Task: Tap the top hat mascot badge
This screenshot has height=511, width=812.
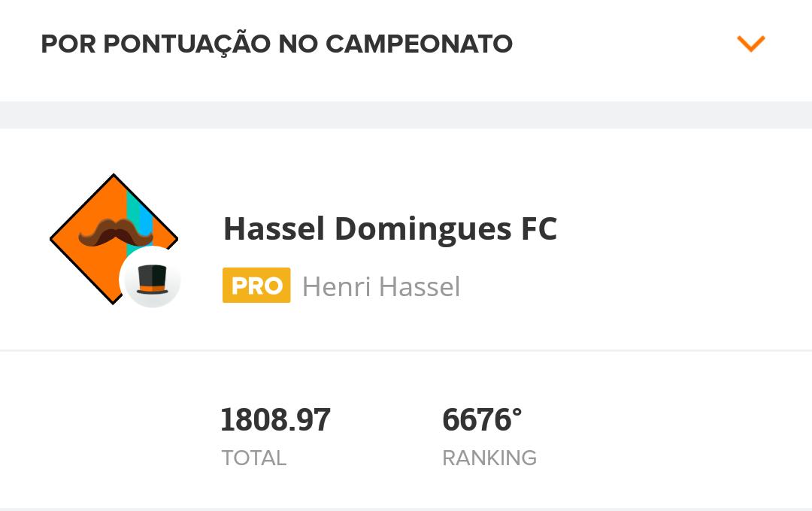Action: 152,279
